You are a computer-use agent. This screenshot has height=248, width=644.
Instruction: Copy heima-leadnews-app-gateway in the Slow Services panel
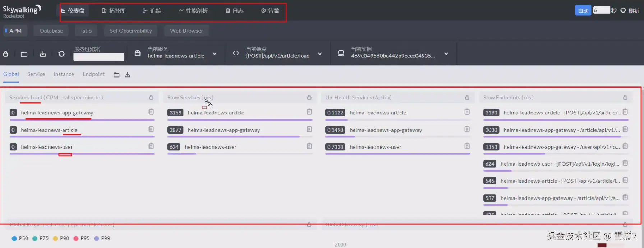click(x=309, y=129)
